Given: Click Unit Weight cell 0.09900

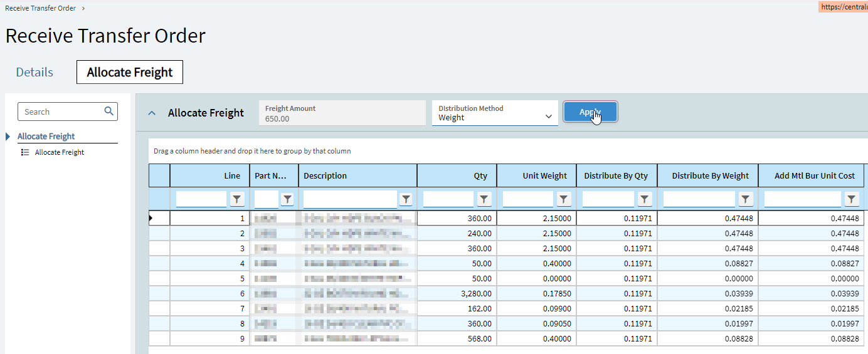Looking at the screenshot, I should [x=536, y=308].
